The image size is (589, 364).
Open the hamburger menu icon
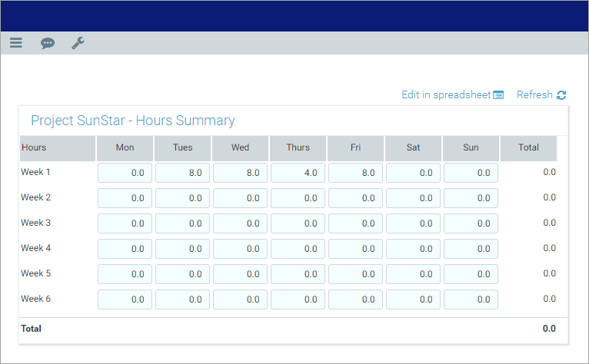coord(16,43)
